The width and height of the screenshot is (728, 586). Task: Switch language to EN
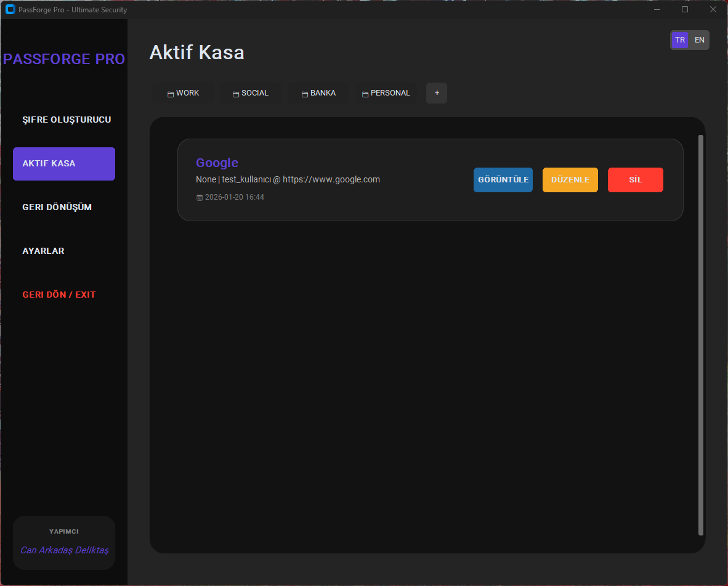point(700,40)
